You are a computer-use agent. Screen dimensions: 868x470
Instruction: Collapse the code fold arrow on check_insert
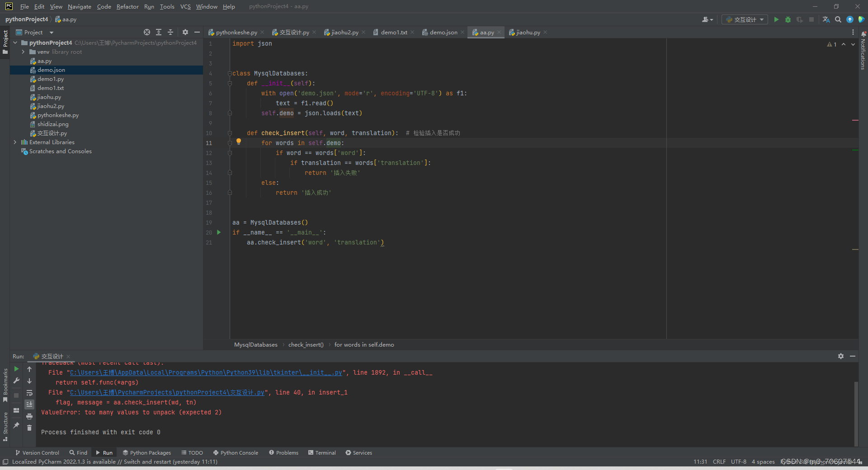pyautogui.click(x=230, y=133)
